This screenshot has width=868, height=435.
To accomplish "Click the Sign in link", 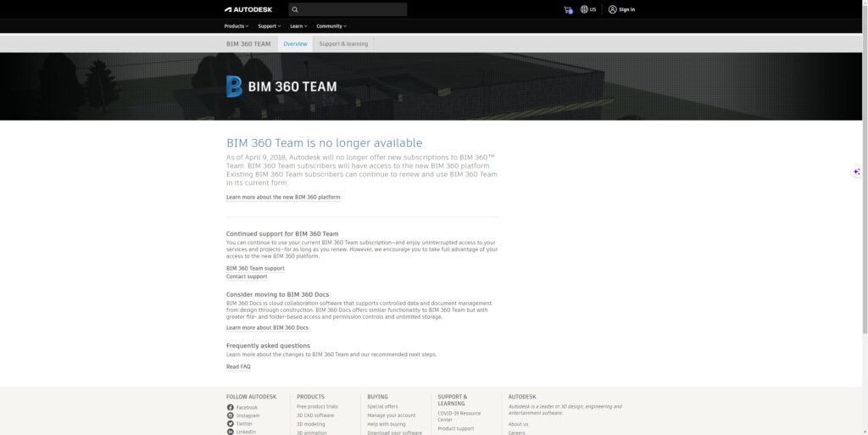I will point(626,9).
